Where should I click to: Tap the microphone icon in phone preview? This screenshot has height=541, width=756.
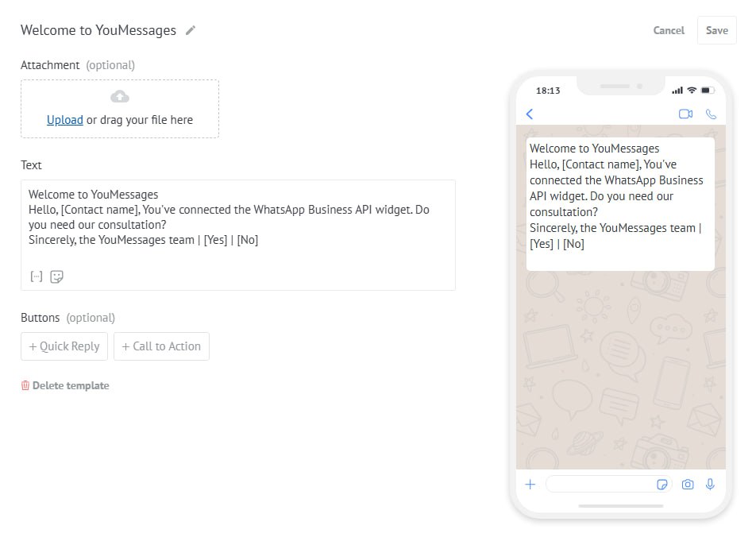pyautogui.click(x=710, y=484)
